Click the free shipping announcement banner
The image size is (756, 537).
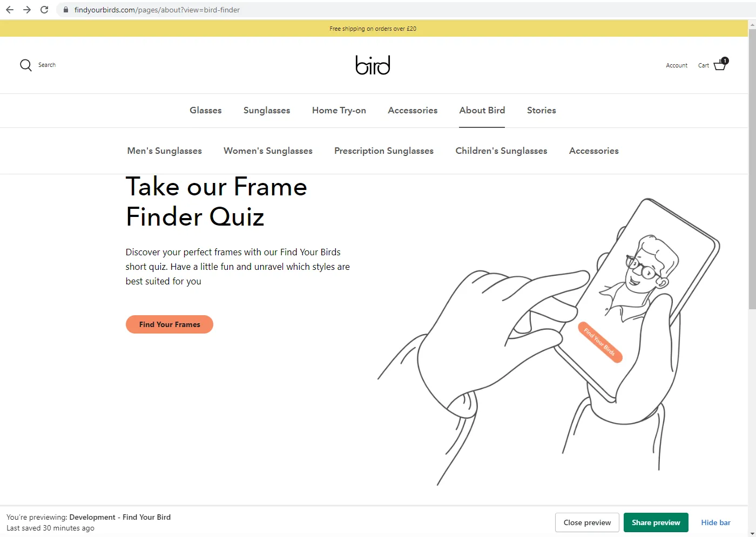(373, 29)
